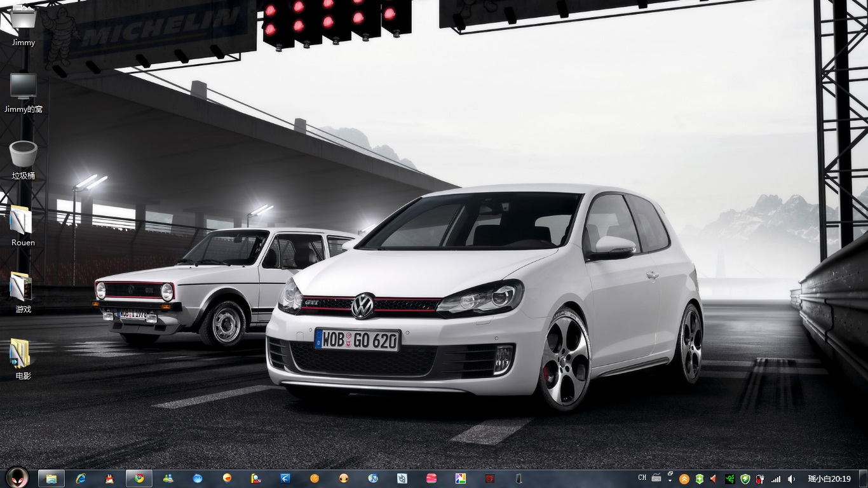
Task: Open the network signal bars tray icon
Action: (776, 479)
